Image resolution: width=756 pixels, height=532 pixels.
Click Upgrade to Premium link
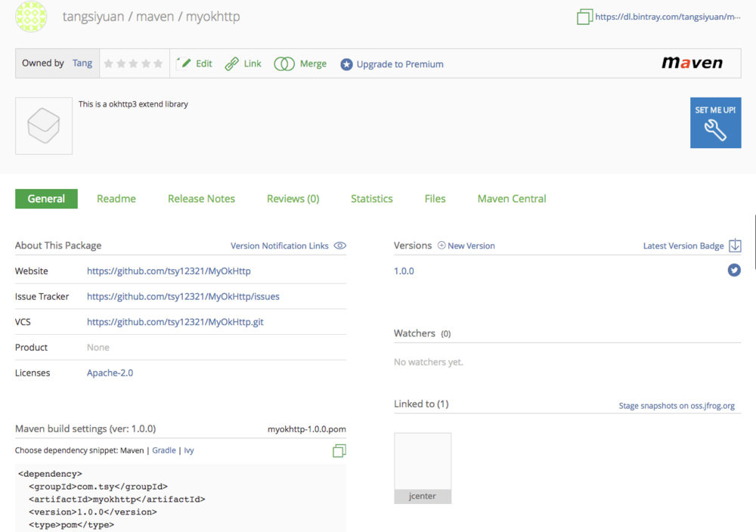[x=400, y=64]
